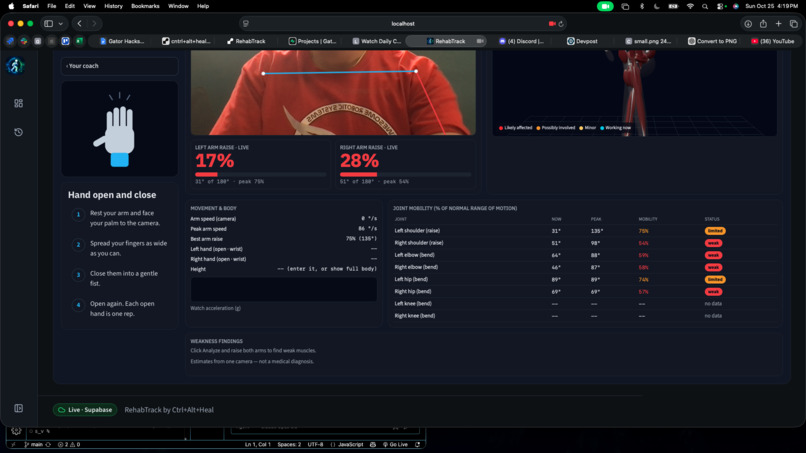Open the Excel pinned tab icon
Image resolution: width=806 pixels, height=453 pixels.
[79, 41]
